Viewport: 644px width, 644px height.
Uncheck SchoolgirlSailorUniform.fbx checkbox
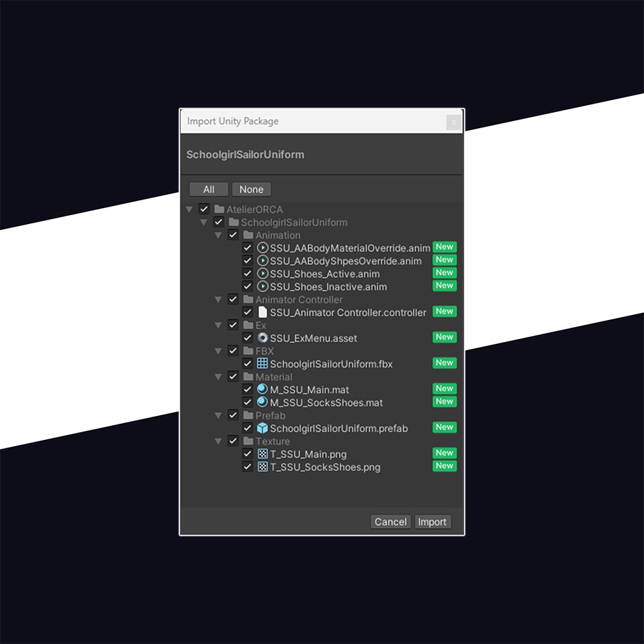[247, 363]
